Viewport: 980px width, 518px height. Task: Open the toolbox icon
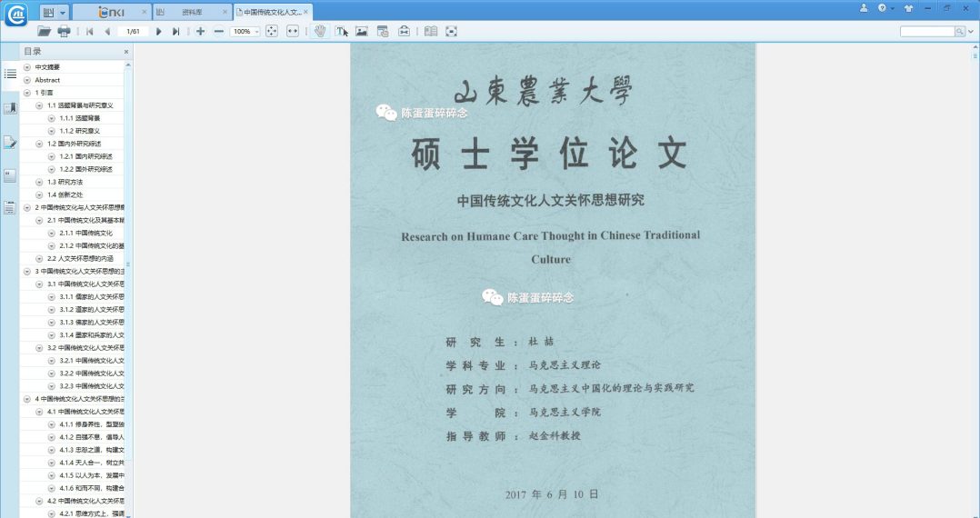coord(405,31)
